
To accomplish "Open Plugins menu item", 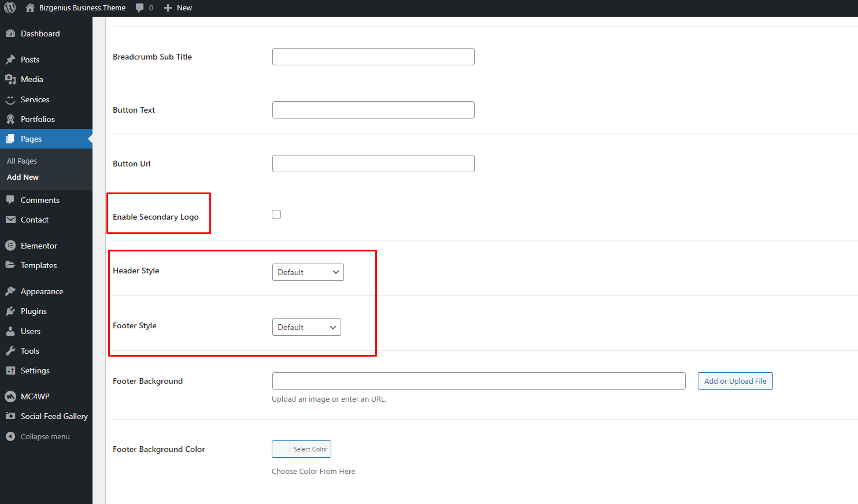I will [46, 311].
